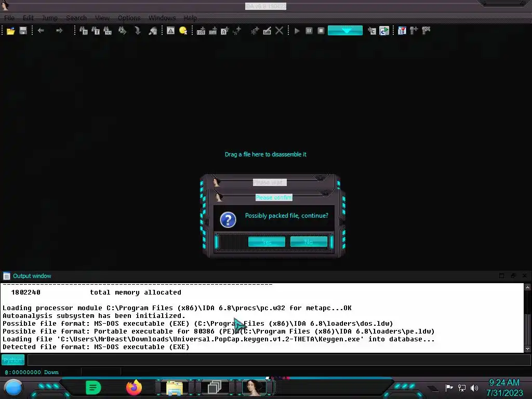Viewport: 532px width, 399px height.
Task: Click the IDA portrait icon in taskbar
Action: click(x=255, y=388)
